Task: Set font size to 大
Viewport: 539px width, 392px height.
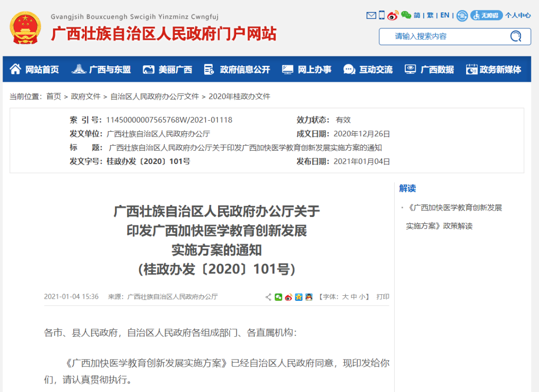Action: coord(345,297)
